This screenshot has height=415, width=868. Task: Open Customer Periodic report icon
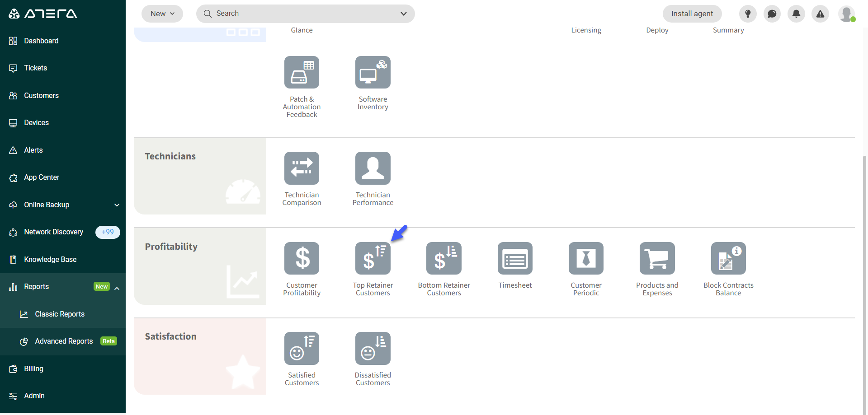[586, 258]
